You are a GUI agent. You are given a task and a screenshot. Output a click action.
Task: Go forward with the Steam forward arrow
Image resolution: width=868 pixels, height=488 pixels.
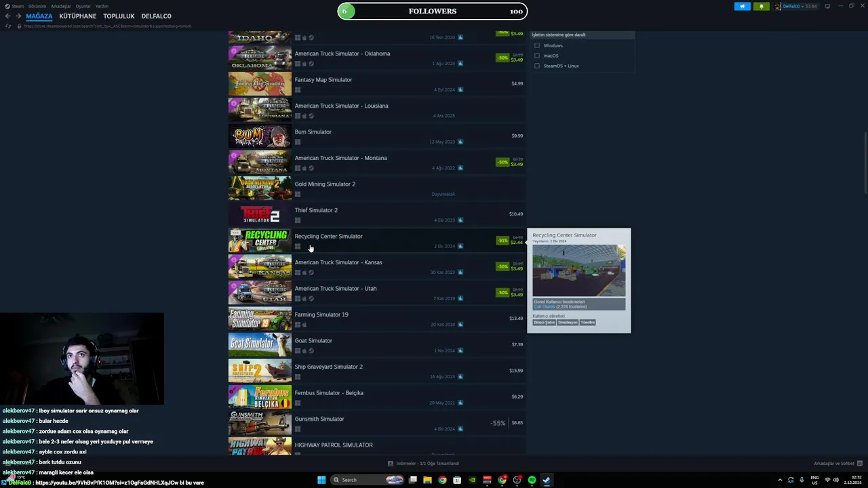[18, 16]
